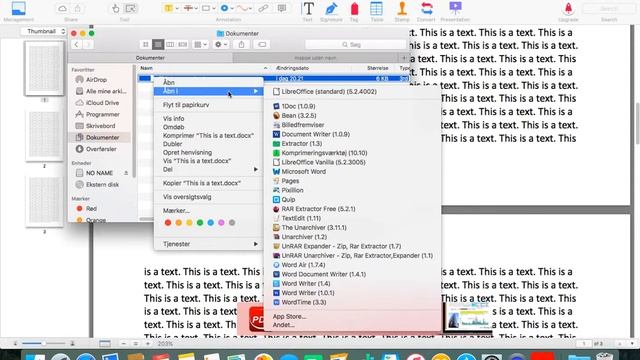Viewport: 640px width, 360px height.
Task: Select Kopier "This is a text.docx"
Action: tap(202, 183)
